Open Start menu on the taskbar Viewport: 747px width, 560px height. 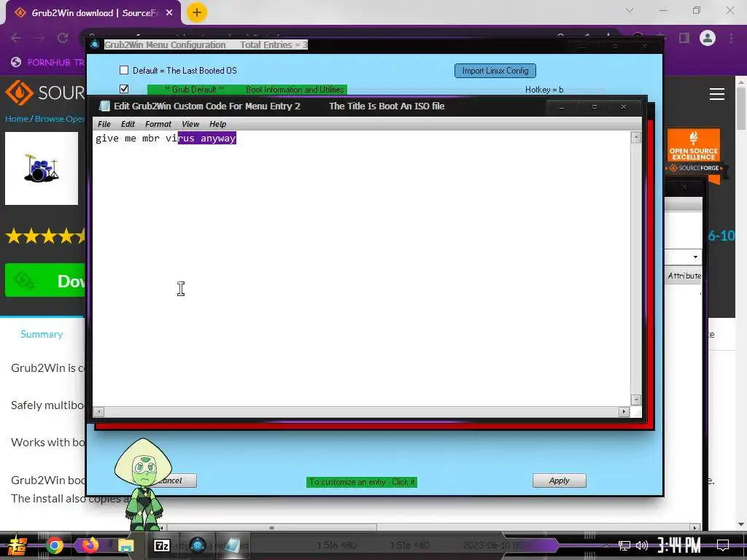[x=18, y=545]
